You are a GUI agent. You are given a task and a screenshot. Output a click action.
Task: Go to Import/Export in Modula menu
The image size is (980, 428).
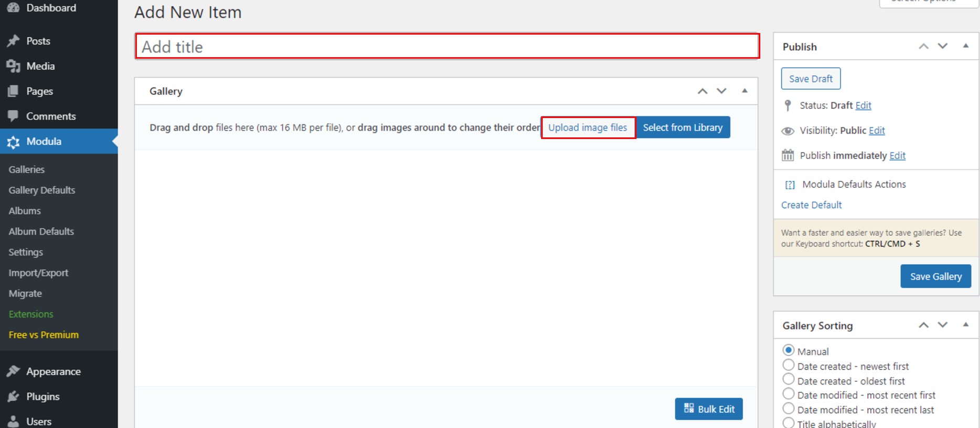pos(38,273)
